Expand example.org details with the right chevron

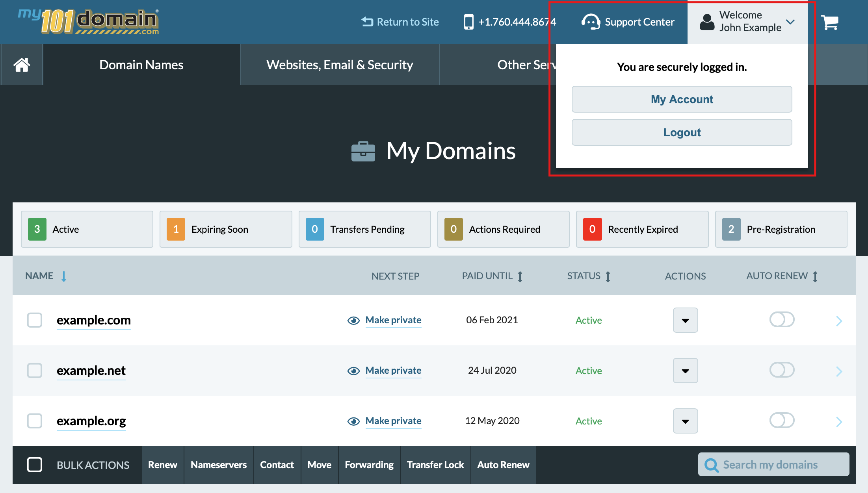(839, 421)
